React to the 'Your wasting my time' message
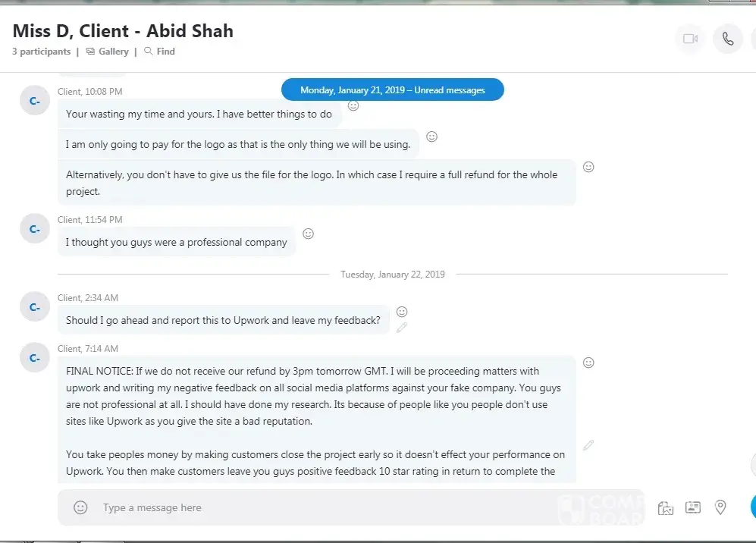This screenshot has width=756, height=543. point(353,105)
